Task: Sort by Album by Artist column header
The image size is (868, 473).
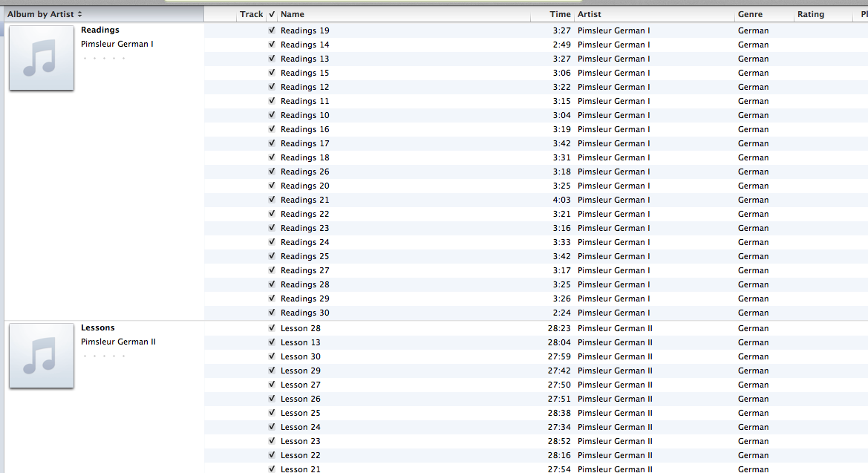Action: pos(104,14)
